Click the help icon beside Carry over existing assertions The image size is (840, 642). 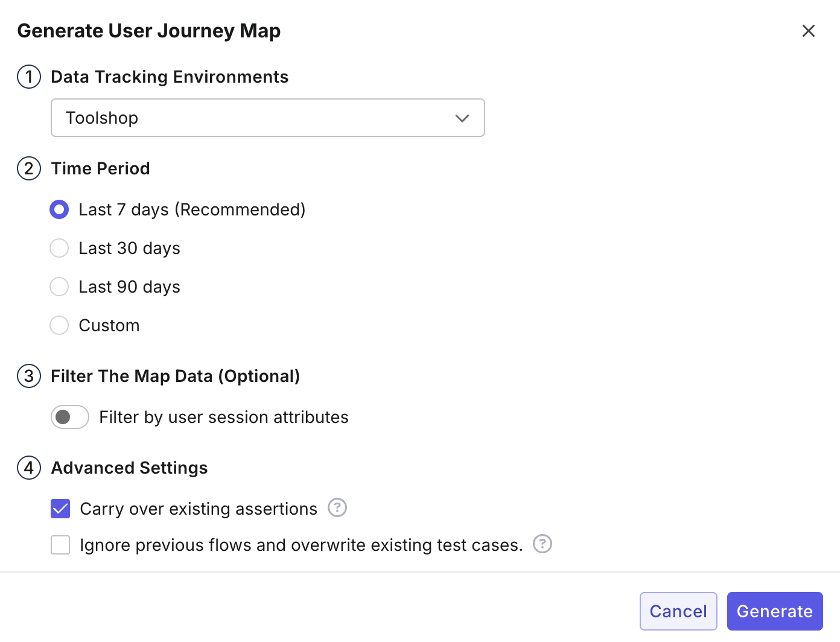coord(337,508)
